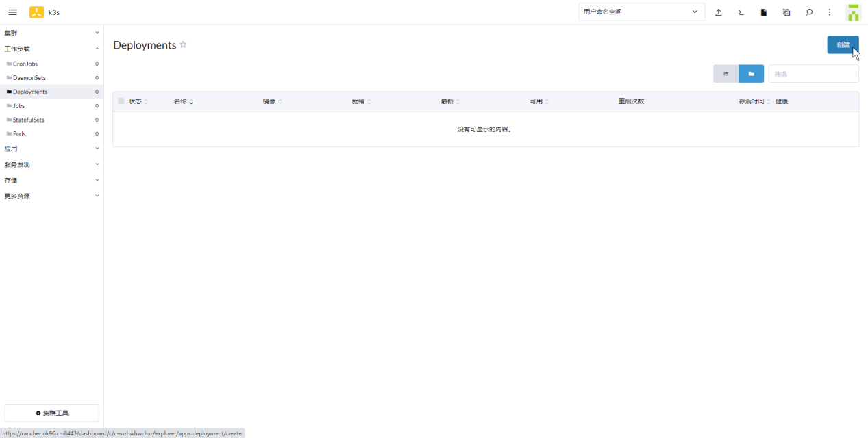Viewport: 868px width, 438px height.
Task: Click the 创建 button
Action: click(843, 45)
